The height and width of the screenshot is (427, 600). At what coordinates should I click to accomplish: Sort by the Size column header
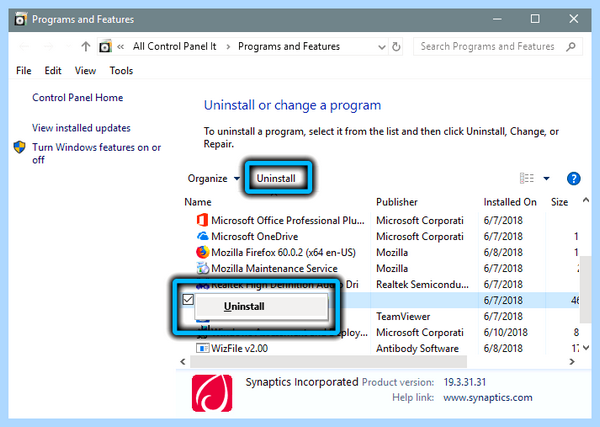pos(559,202)
